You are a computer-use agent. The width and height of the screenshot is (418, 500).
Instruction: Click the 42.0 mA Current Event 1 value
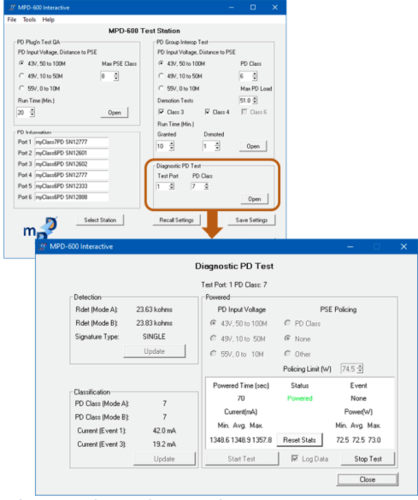(164, 431)
